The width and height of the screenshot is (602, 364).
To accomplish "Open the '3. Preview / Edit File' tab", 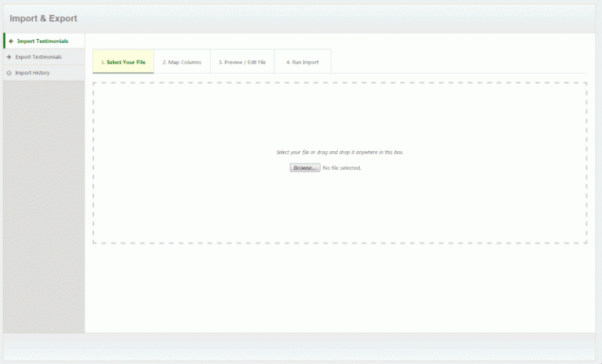I will point(242,62).
